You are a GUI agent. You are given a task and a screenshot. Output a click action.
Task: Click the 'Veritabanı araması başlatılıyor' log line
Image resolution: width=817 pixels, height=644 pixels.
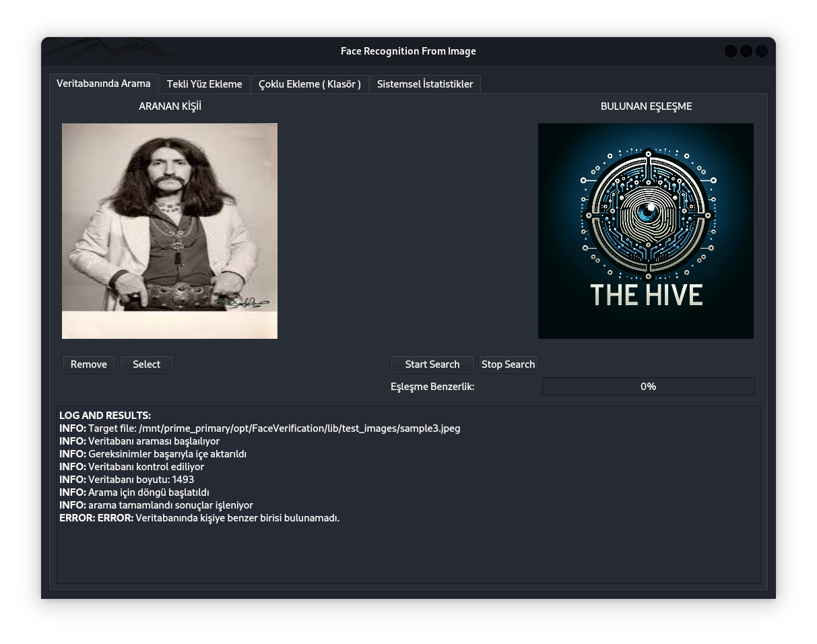pos(139,441)
